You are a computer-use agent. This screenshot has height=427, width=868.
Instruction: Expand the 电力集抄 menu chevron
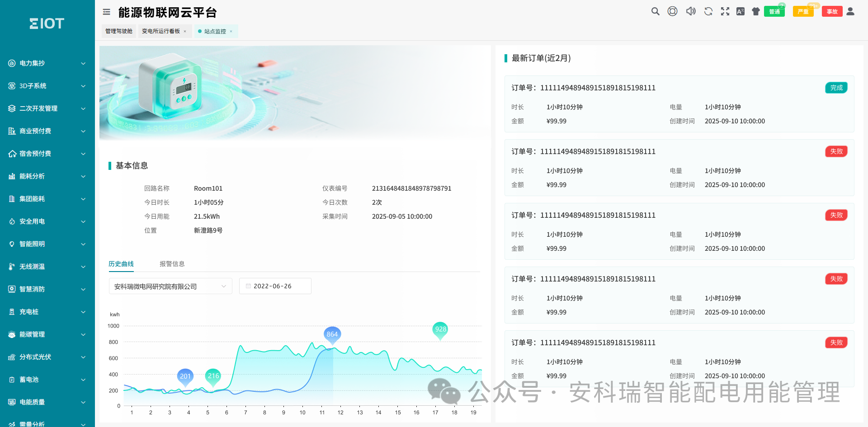coord(83,63)
